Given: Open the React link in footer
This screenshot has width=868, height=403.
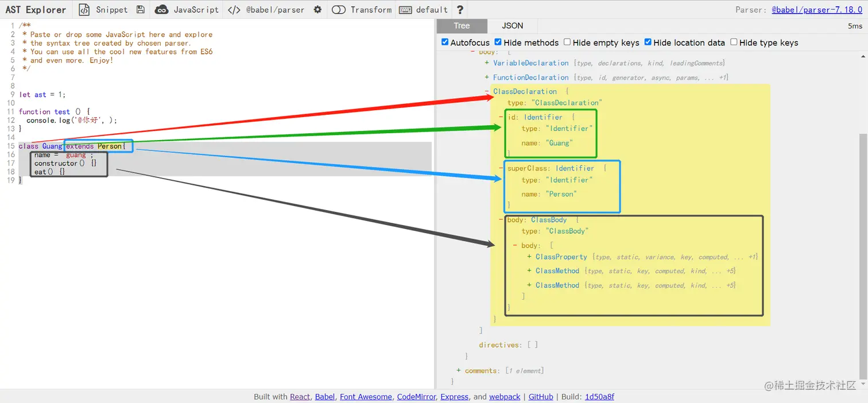Looking at the screenshot, I should pyautogui.click(x=300, y=397).
